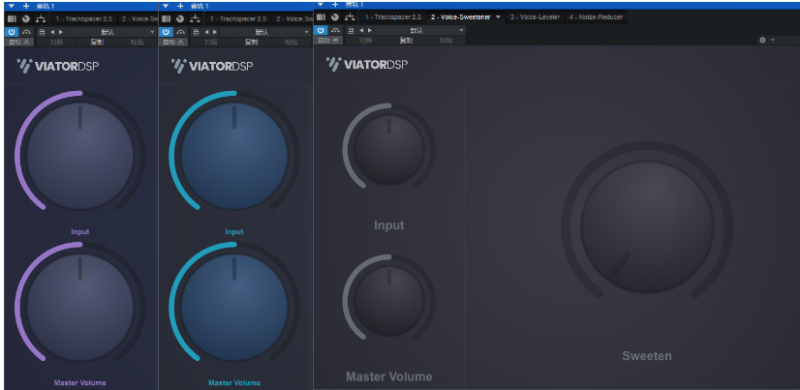
Task: Click the plus icon in the blue window title bar
Action: pyautogui.click(x=180, y=6)
